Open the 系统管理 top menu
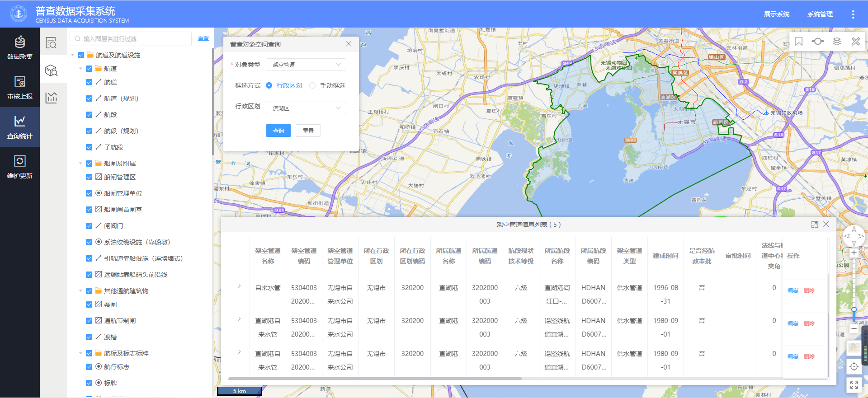This screenshot has width=868, height=398. 820,14
